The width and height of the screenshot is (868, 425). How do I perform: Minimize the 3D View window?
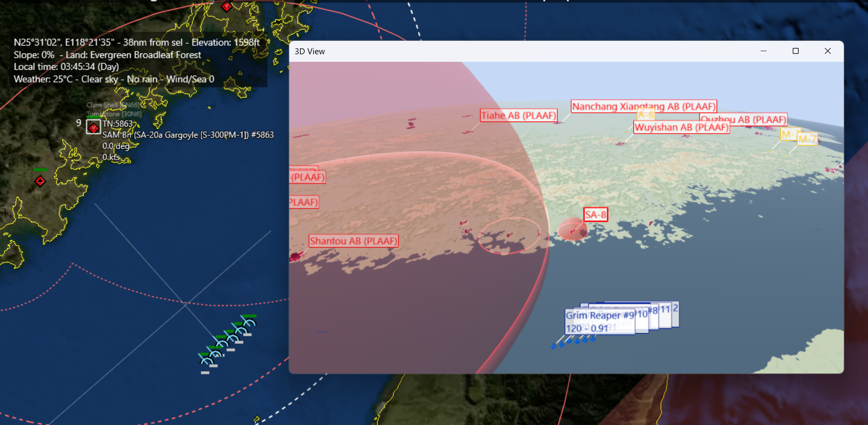click(x=763, y=51)
